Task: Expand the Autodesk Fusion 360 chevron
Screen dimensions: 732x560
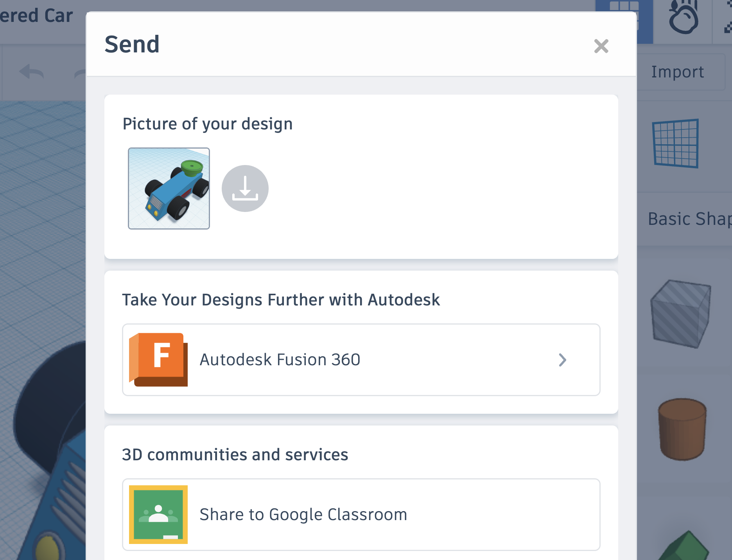Action: pyautogui.click(x=563, y=360)
